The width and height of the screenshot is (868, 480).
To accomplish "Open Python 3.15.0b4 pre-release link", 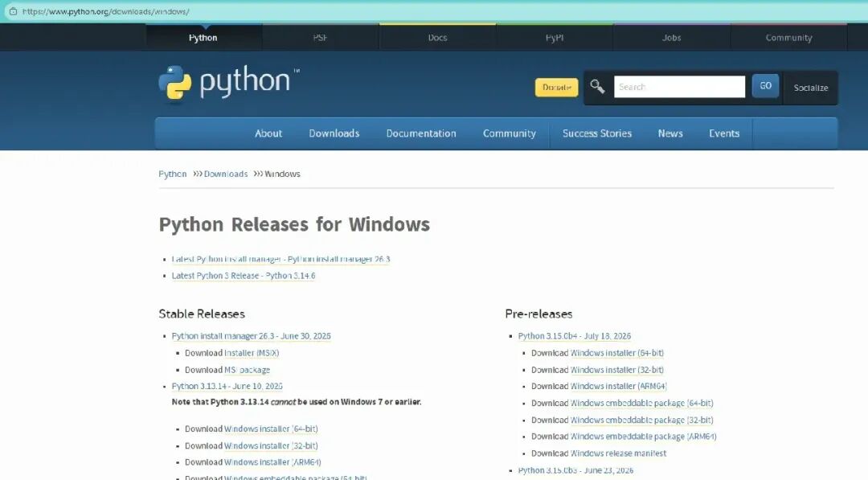I will click(575, 336).
